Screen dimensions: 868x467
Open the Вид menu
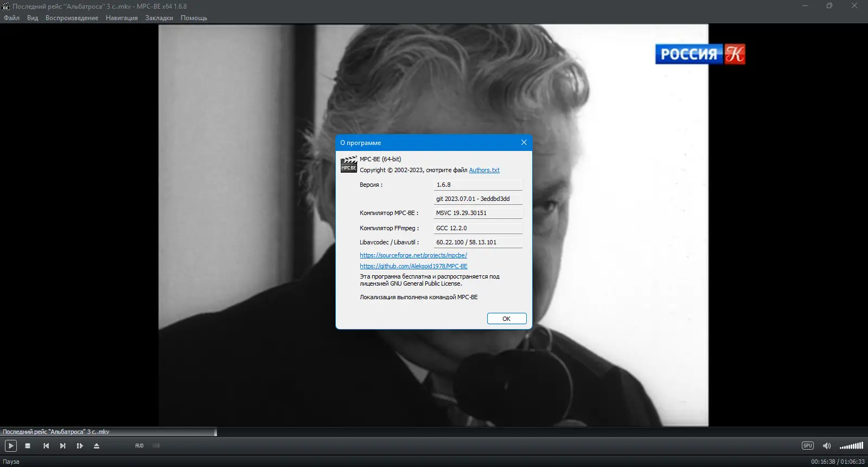point(33,18)
